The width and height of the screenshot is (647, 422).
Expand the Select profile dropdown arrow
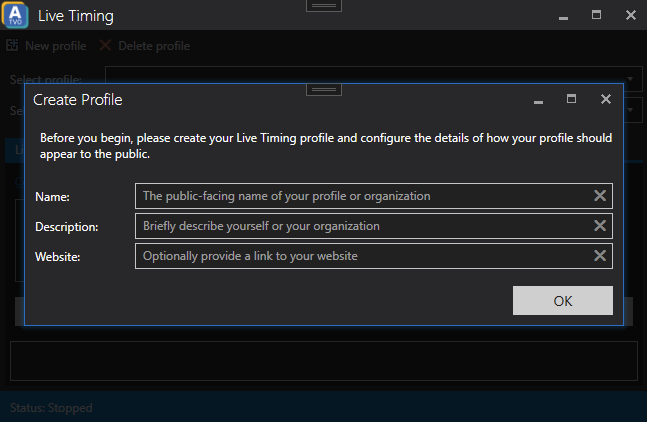point(630,79)
